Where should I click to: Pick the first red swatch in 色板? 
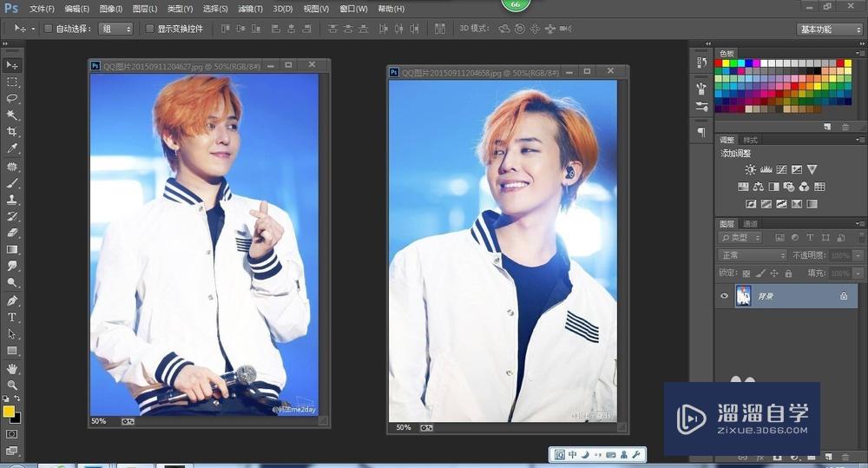click(x=719, y=63)
